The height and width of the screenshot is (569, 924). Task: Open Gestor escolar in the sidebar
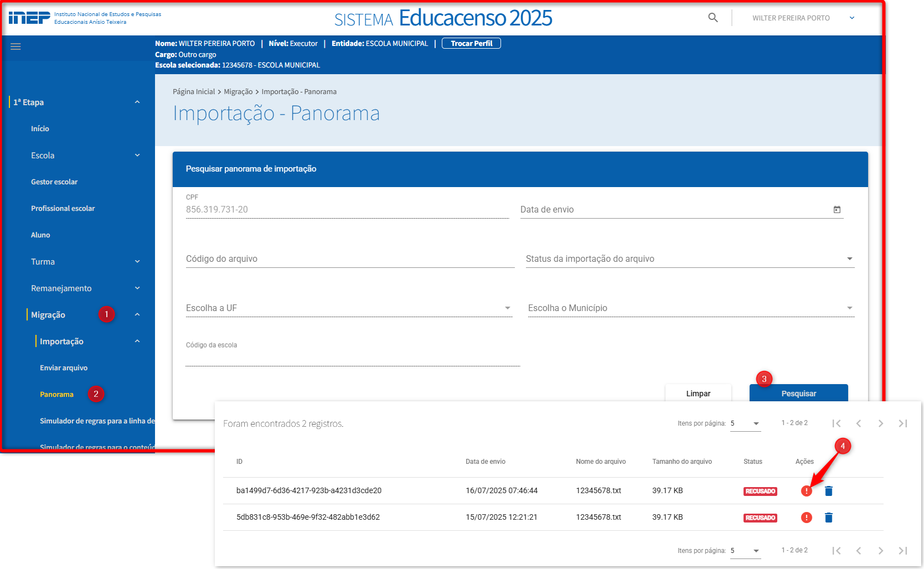click(x=54, y=182)
